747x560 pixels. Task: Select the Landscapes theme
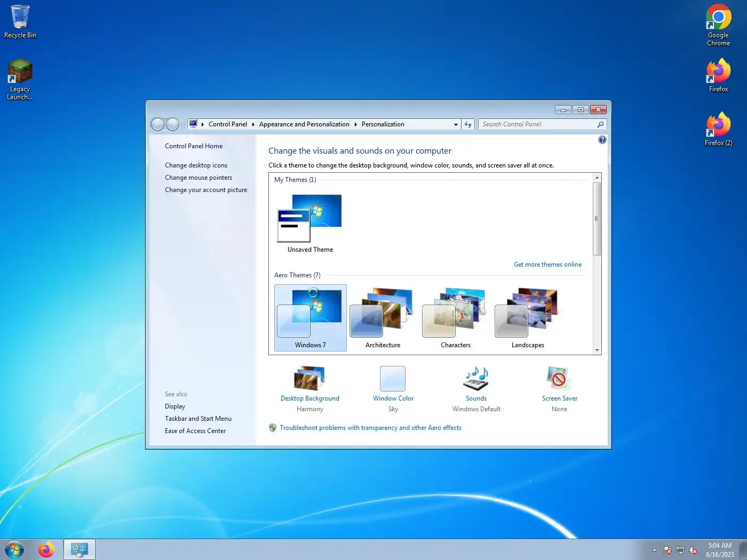pyautogui.click(x=528, y=318)
